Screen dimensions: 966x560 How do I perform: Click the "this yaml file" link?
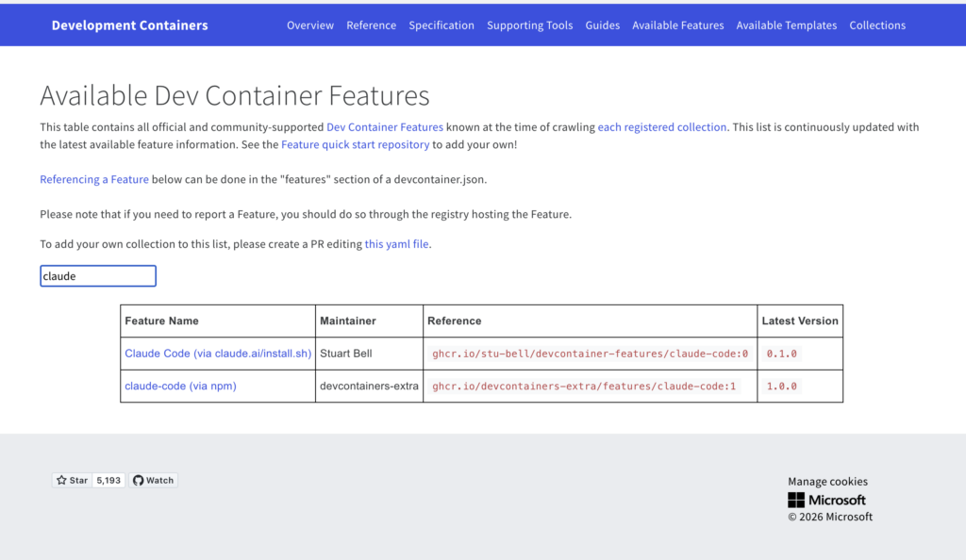[x=397, y=244]
